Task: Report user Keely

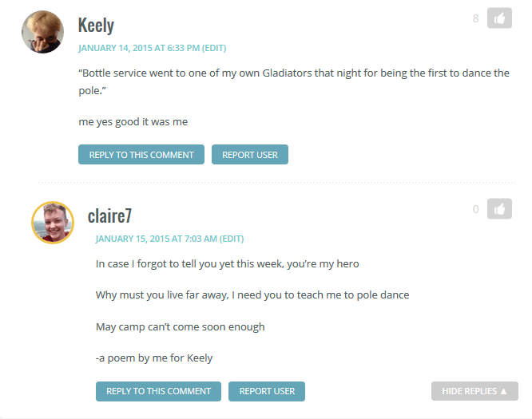Action: [x=250, y=155]
